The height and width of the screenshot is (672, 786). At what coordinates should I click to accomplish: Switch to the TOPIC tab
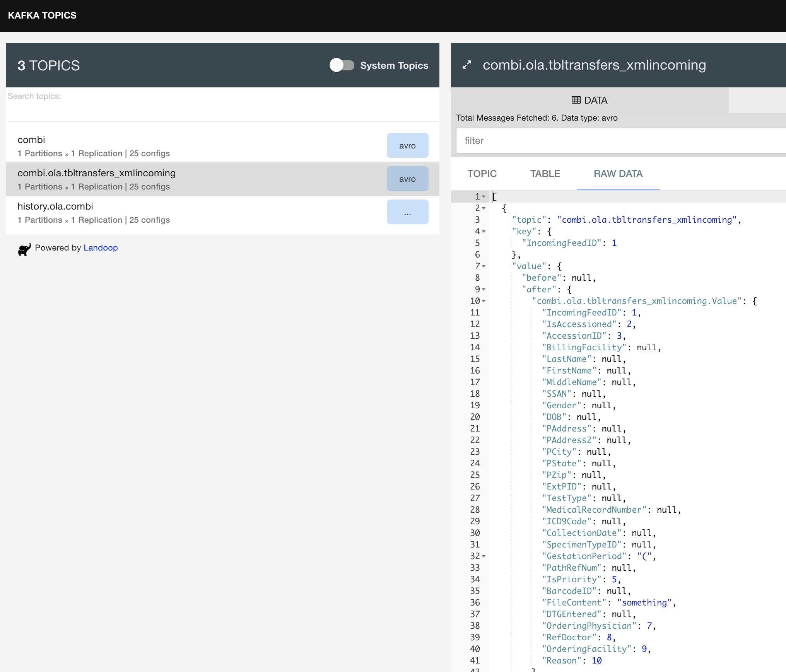tap(482, 174)
